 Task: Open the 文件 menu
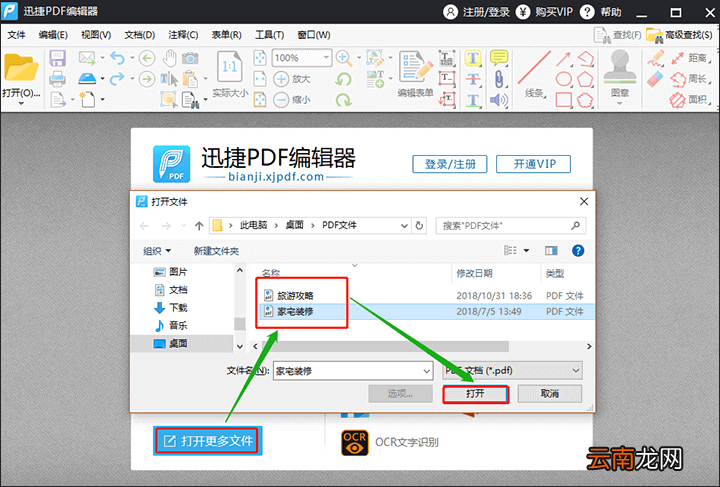(16, 35)
